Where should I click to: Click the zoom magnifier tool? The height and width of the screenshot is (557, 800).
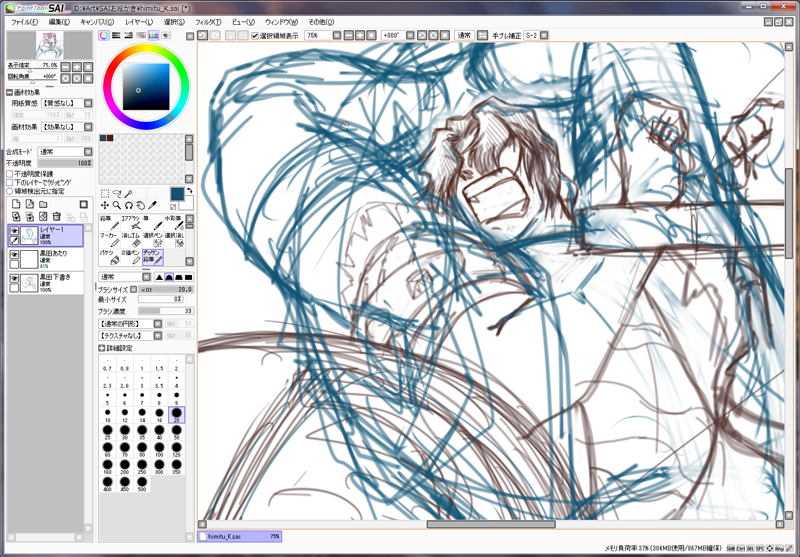pos(117,206)
